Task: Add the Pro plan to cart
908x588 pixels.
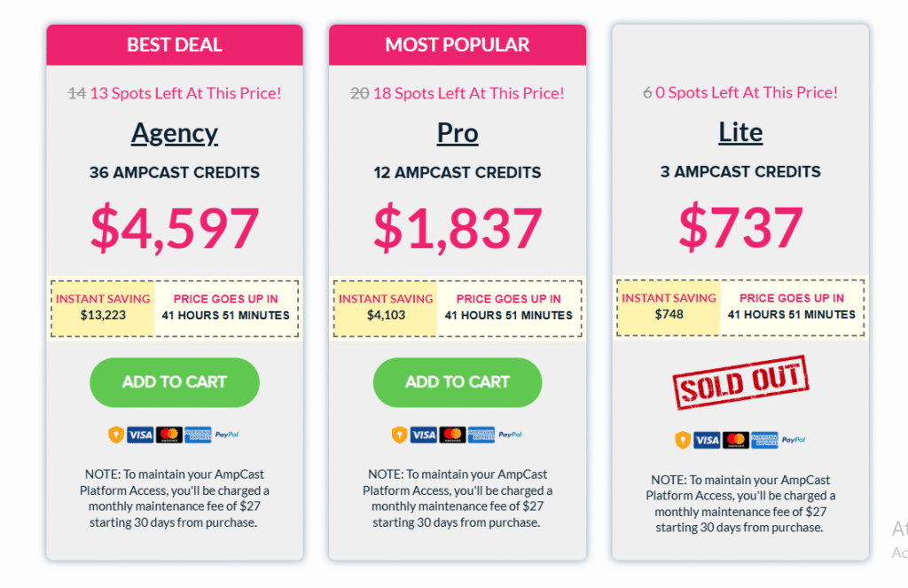Action: (x=458, y=382)
